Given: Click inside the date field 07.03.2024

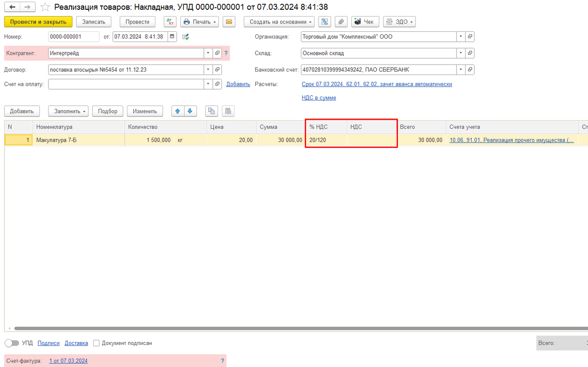Looking at the screenshot, I should point(140,37).
